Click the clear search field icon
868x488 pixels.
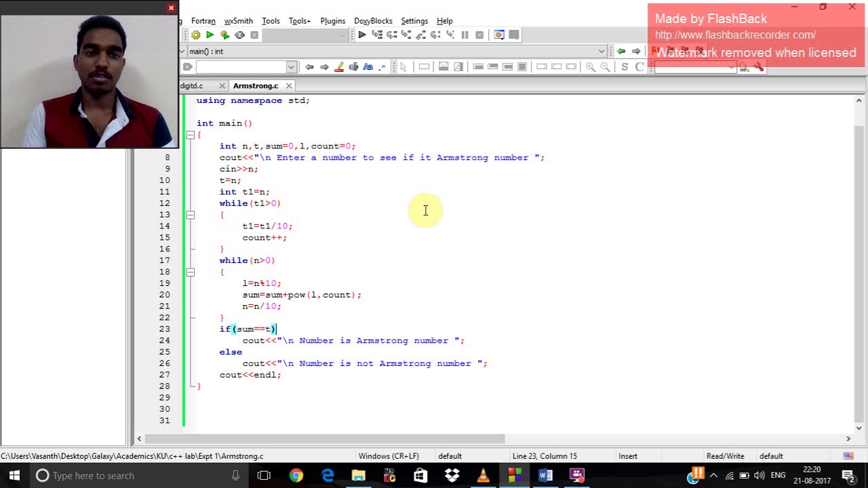click(187, 66)
